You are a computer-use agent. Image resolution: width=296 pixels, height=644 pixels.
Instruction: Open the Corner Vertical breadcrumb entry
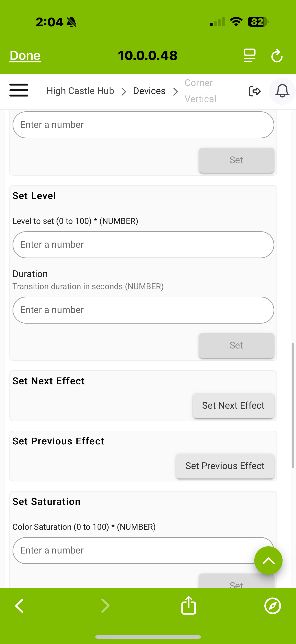200,91
